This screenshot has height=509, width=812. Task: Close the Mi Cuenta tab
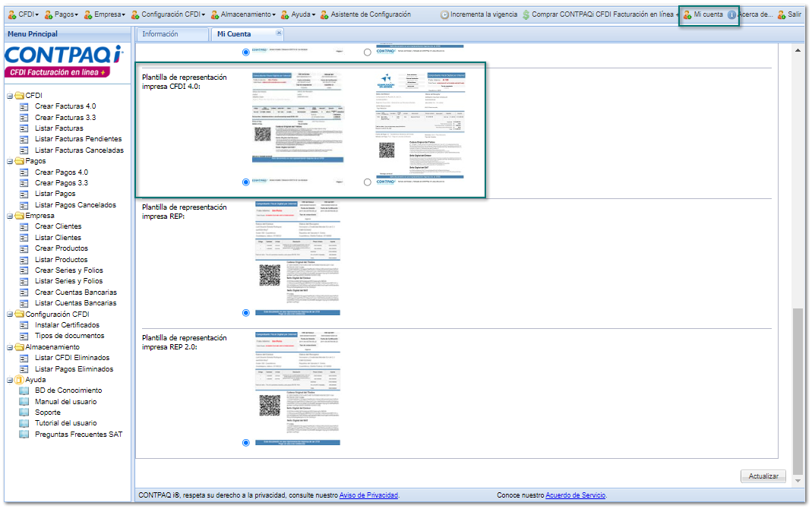(x=279, y=33)
